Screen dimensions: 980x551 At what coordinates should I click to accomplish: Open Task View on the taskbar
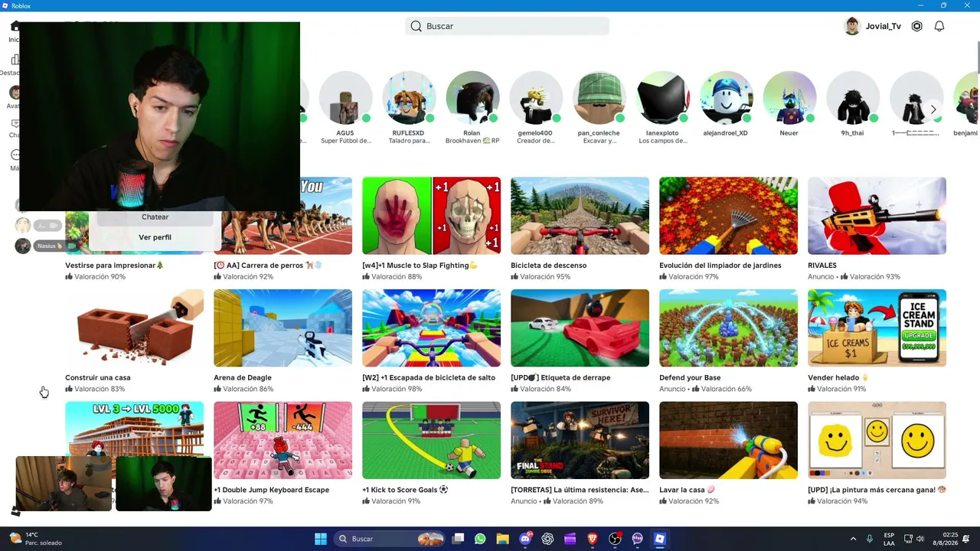point(458,539)
